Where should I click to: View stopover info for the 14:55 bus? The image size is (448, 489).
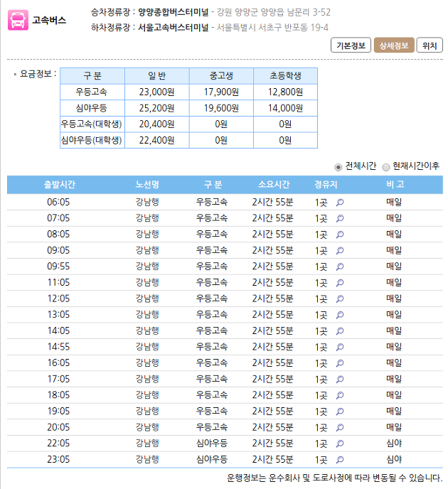[x=340, y=347]
